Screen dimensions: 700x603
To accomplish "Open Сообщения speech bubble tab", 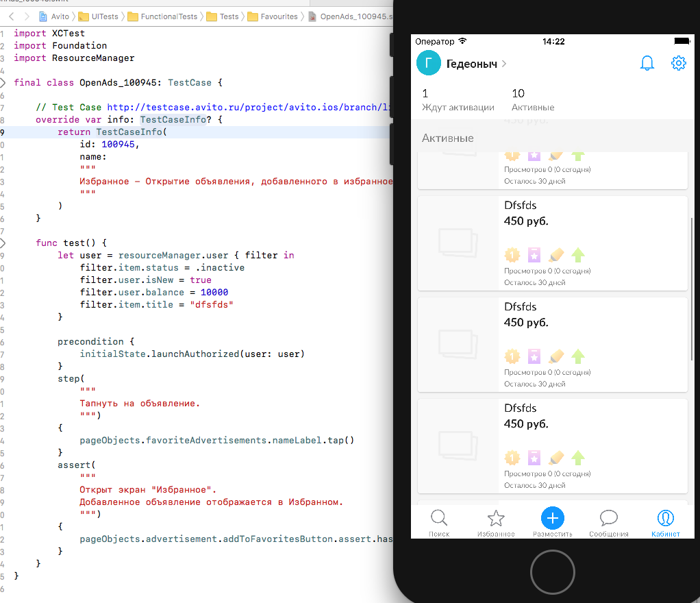I will (x=608, y=518).
